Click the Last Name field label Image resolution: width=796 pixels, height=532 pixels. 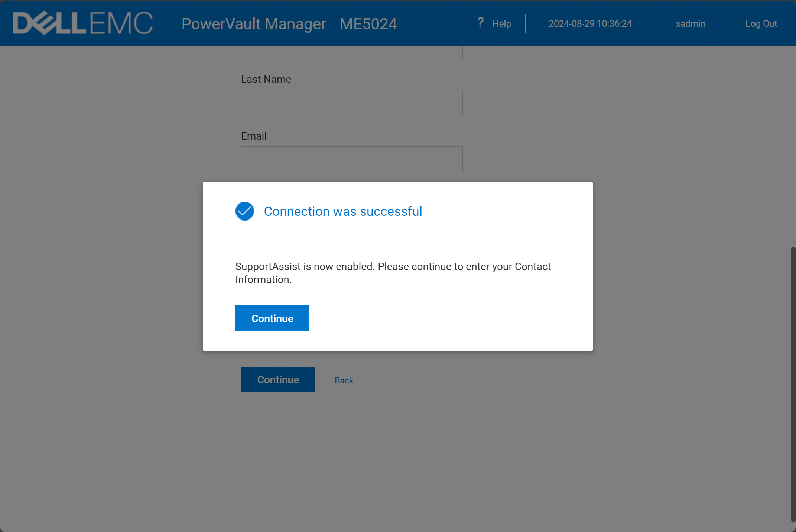coord(266,80)
